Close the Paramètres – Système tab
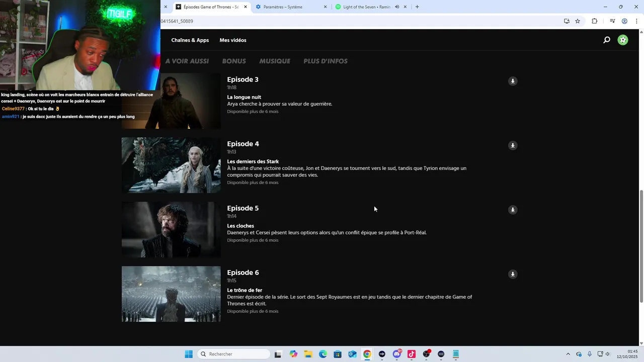This screenshot has width=644, height=362. click(325, 7)
